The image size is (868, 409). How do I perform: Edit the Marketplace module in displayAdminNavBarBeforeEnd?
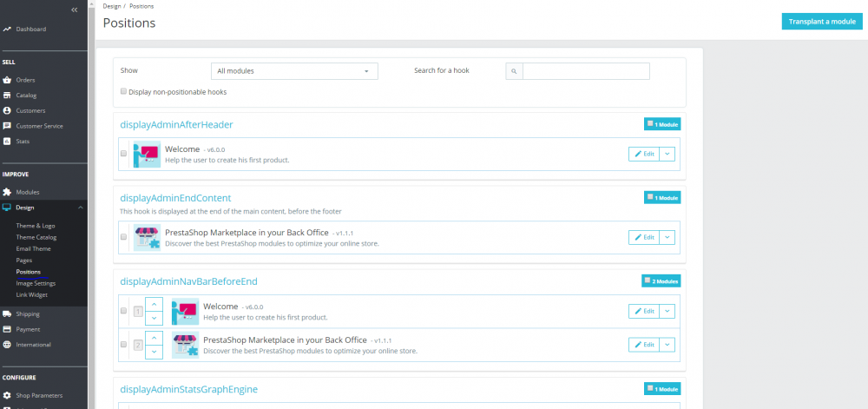(644, 344)
